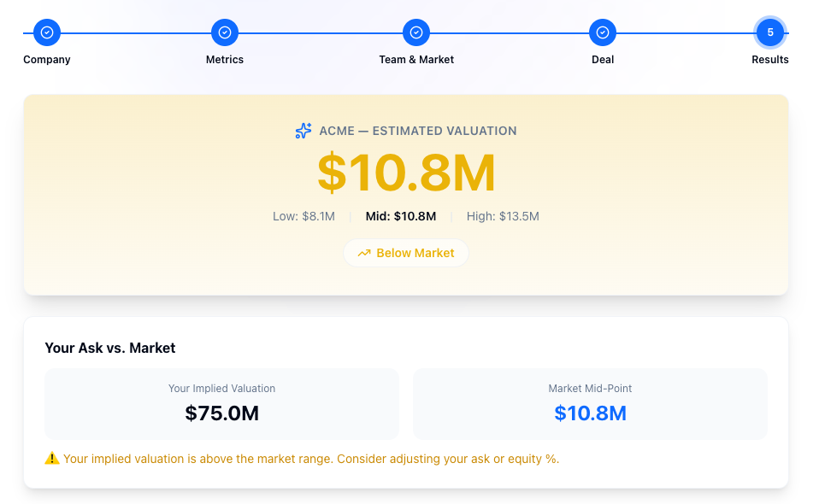Select the Results step 5 circle
This screenshot has height=504, width=825.
[769, 32]
